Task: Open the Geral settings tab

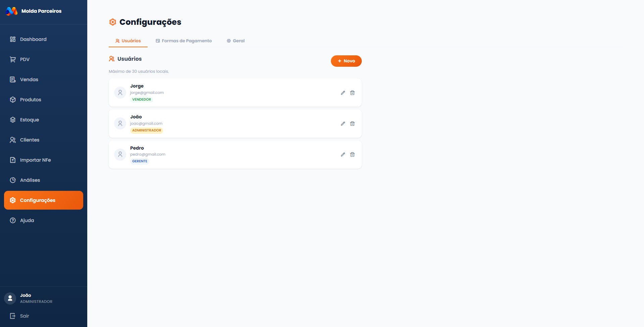Action: (236, 41)
